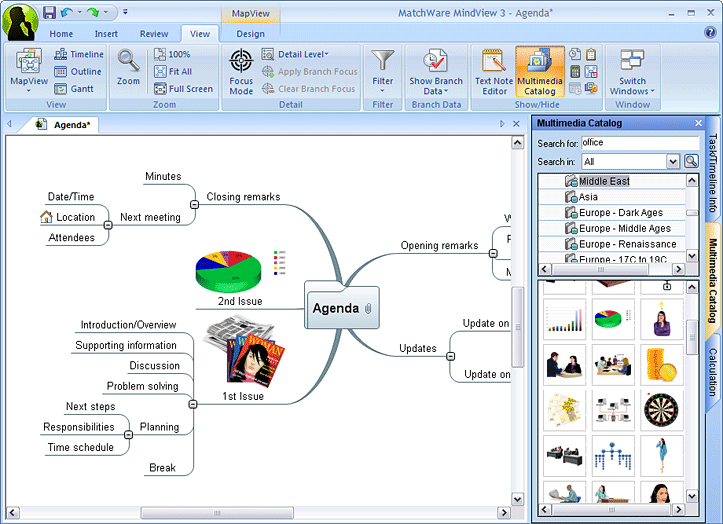Switch to Timeline view

[x=79, y=54]
